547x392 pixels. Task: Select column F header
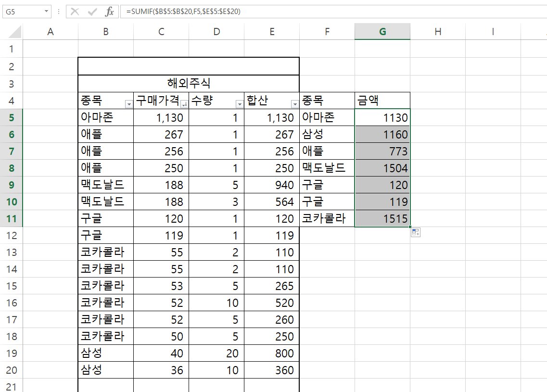tap(327, 32)
